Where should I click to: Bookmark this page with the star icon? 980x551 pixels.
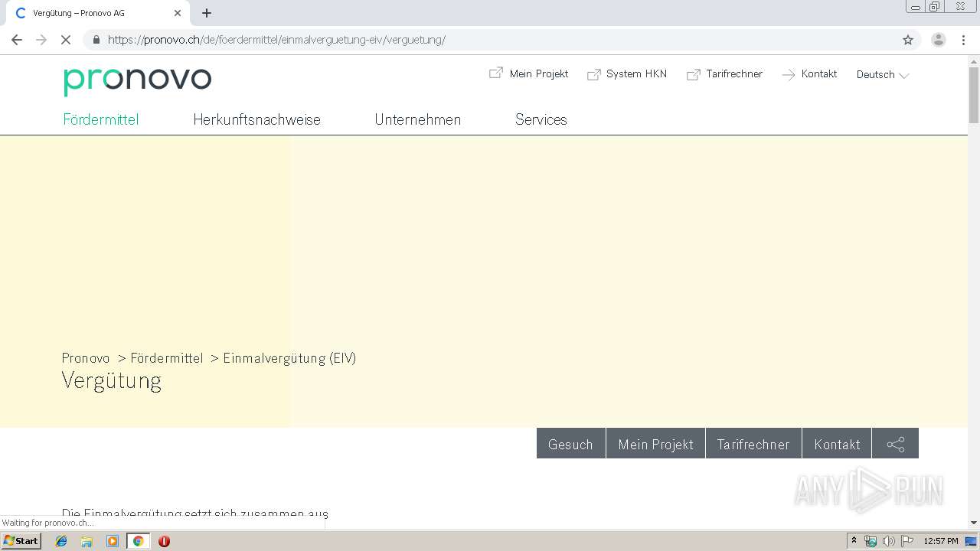[x=908, y=40]
